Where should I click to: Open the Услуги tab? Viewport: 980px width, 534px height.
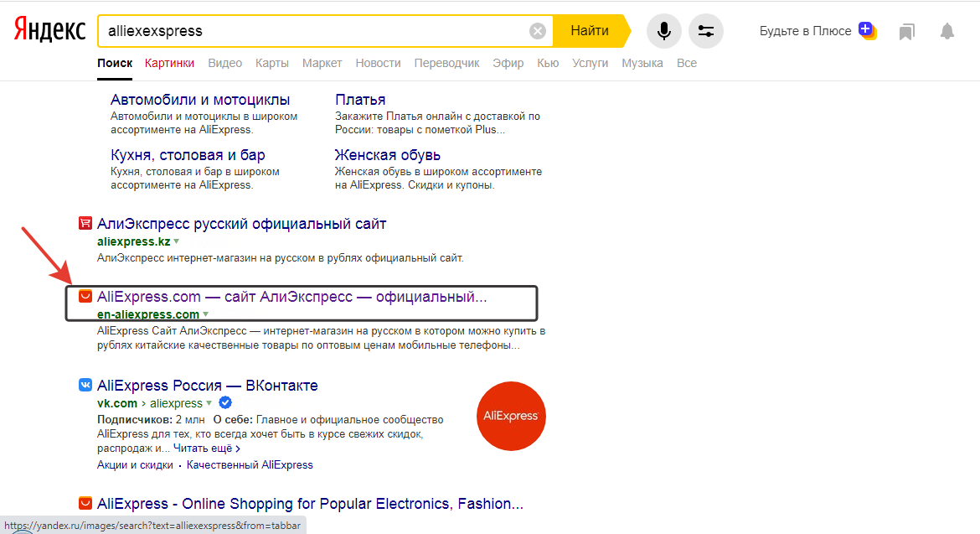[x=590, y=63]
